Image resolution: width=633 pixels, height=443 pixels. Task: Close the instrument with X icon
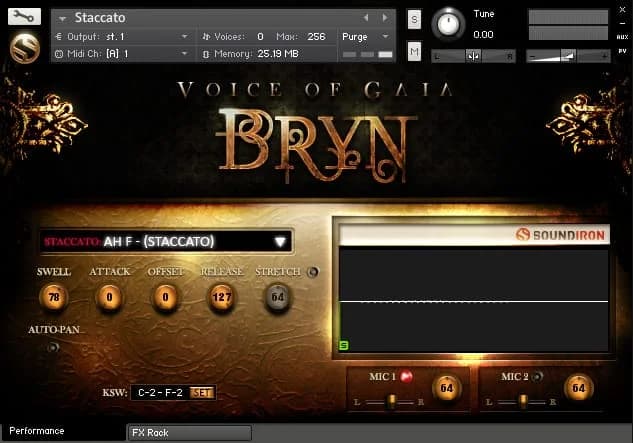coord(623,10)
